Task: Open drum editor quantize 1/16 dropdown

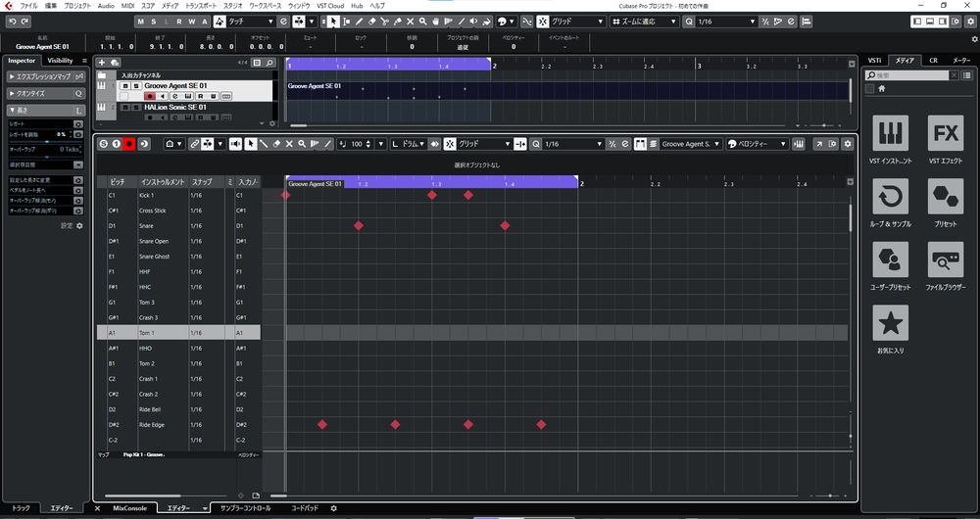Action: (x=573, y=144)
